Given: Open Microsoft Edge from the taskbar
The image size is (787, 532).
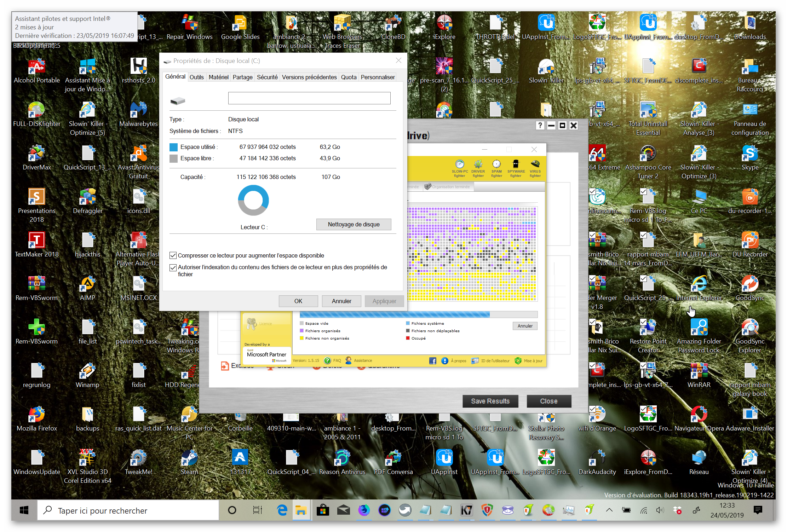Looking at the screenshot, I should (x=282, y=510).
